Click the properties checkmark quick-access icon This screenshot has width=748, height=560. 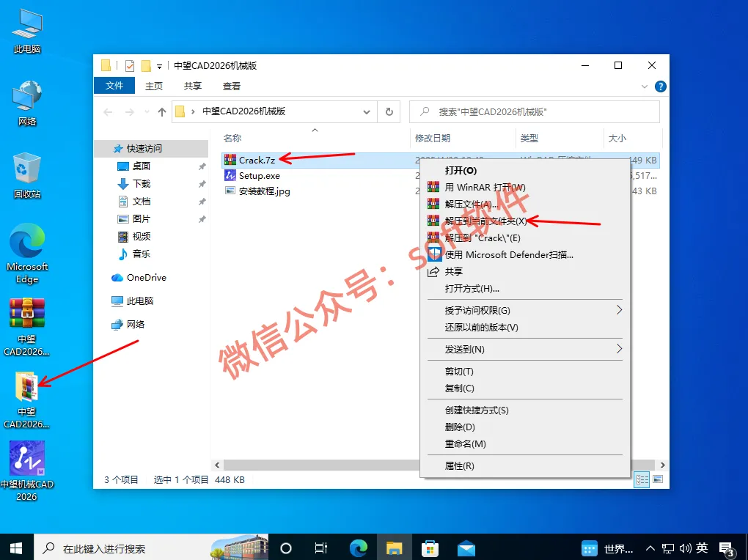129,66
